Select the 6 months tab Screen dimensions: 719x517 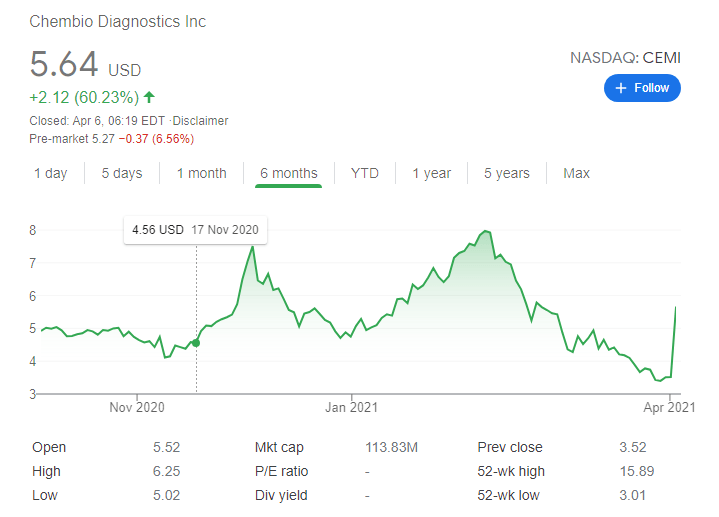[x=288, y=173]
